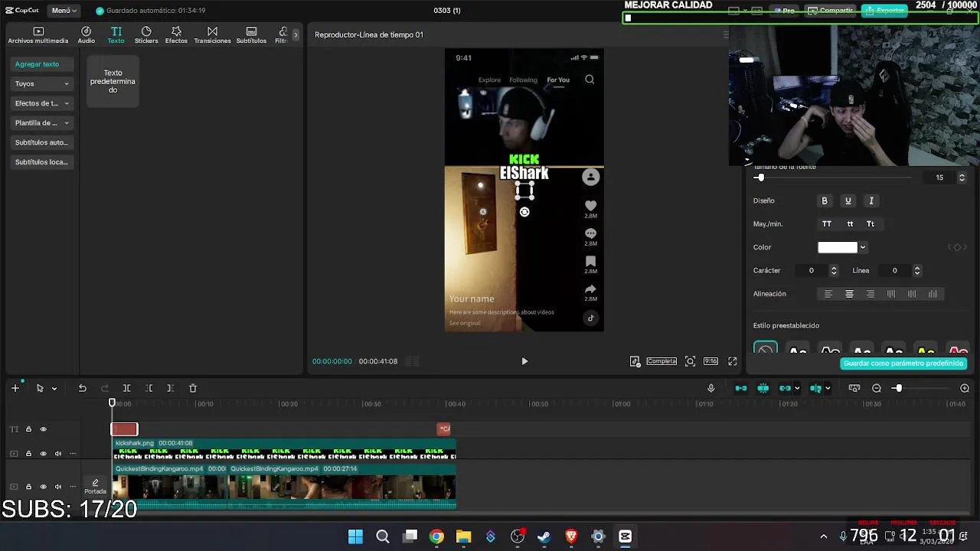Click the Portada cover button
Image resolution: width=980 pixels, height=551 pixels.
pyautogui.click(x=95, y=487)
